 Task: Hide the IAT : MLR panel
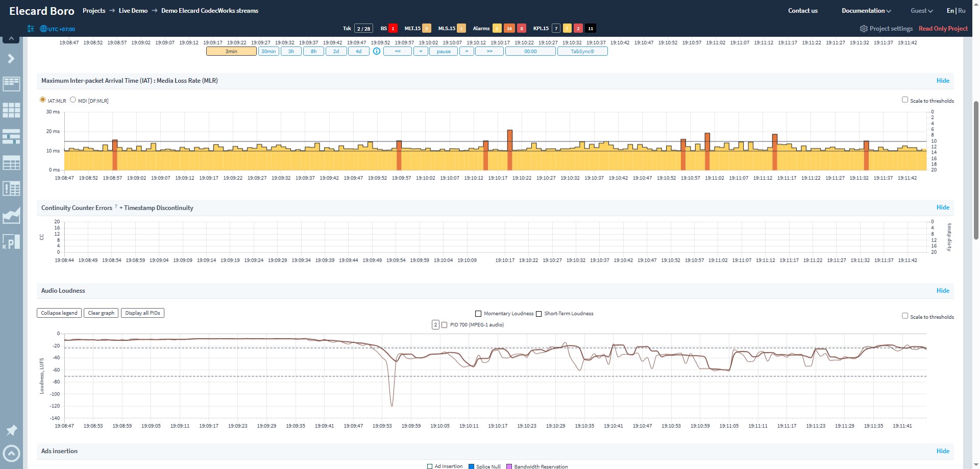click(x=943, y=81)
